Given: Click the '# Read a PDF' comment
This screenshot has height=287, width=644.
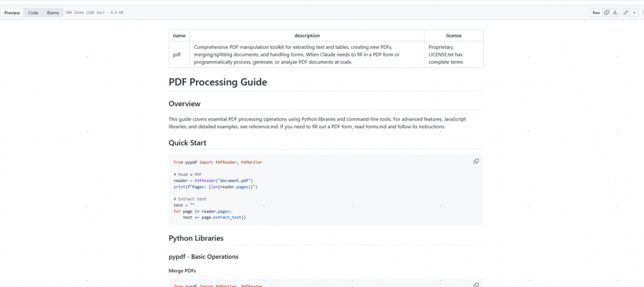Looking at the screenshot, I should pyautogui.click(x=188, y=174).
